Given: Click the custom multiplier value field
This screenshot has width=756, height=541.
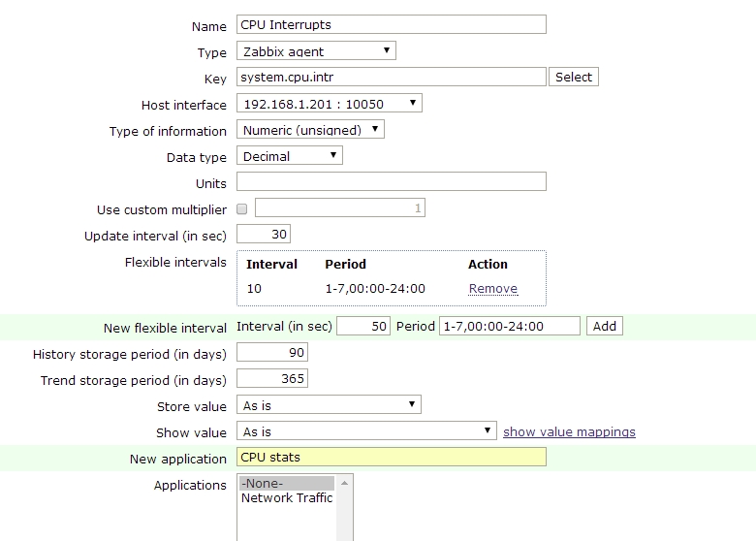Looking at the screenshot, I should (340, 207).
